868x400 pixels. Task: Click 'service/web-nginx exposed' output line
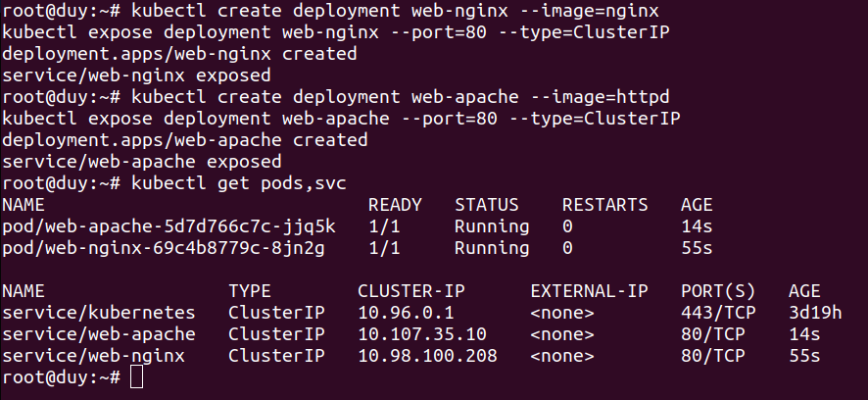[136, 75]
